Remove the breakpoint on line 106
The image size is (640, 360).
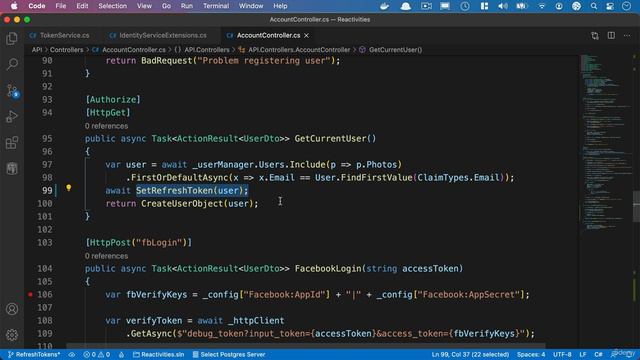30,294
